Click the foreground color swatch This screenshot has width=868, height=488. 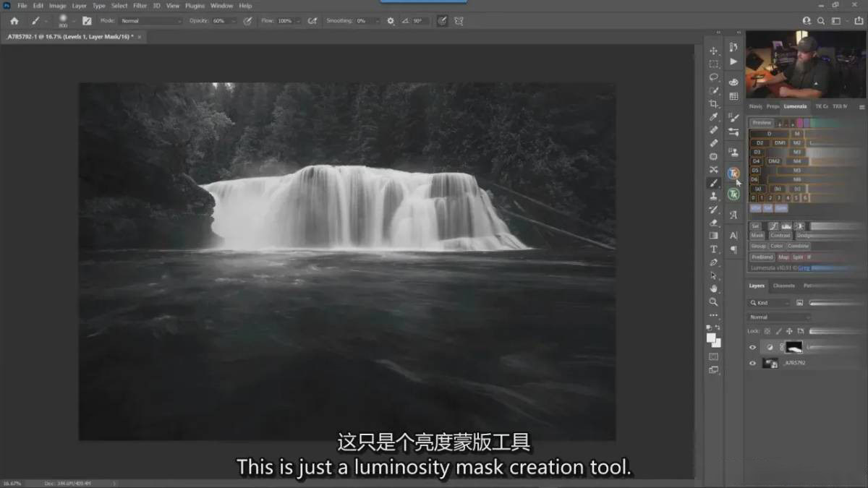point(711,337)
